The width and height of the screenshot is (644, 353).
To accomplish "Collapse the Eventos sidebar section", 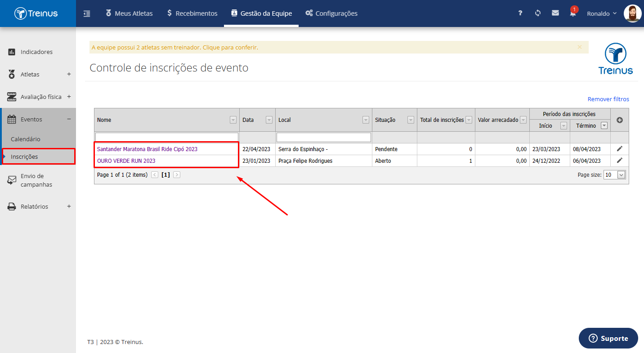I will [x=69, y=119].
